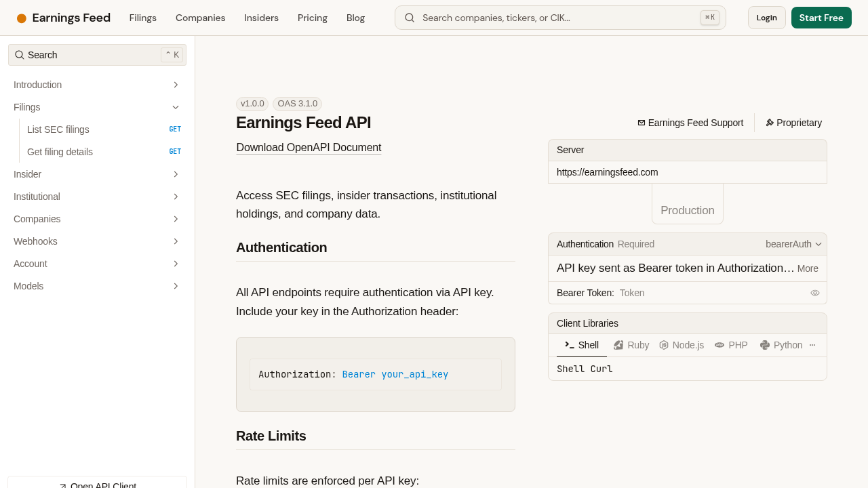
Task: Click the Authentication heading
Action: pyautogui.click(x=281, y=247)
